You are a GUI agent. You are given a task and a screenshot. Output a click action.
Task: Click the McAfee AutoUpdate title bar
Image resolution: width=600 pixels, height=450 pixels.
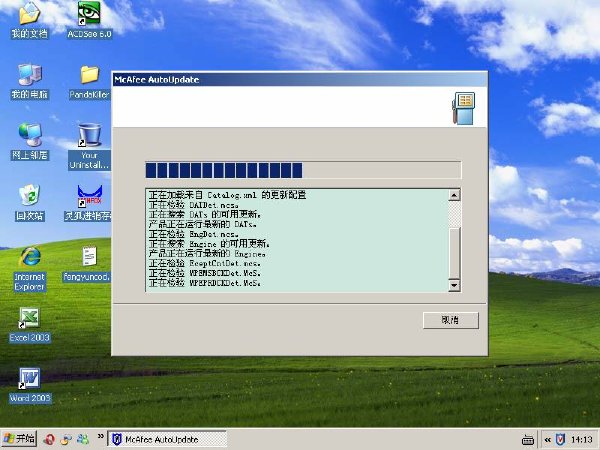(x=300, y=80)
